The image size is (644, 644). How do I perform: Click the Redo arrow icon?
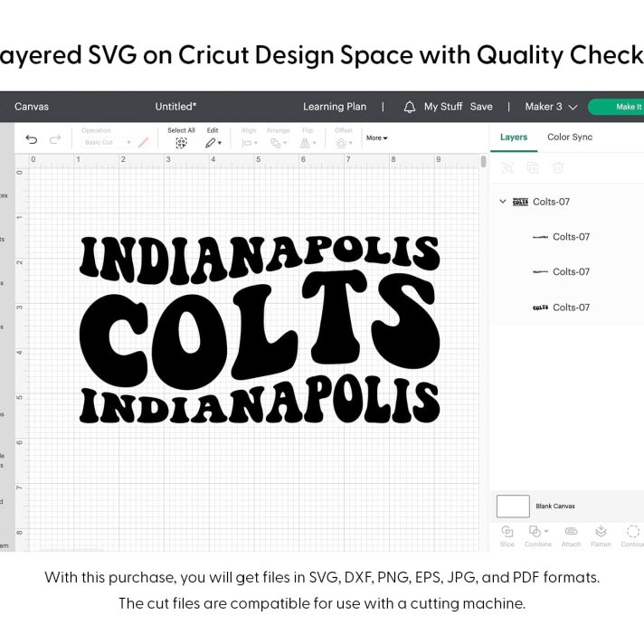(x=54, y=139)
